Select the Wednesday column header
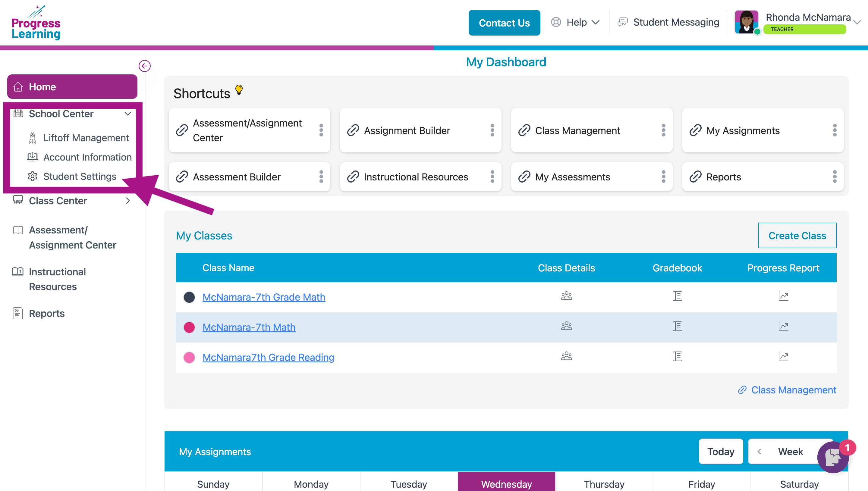The image size is (868, 491). (506, 482)
